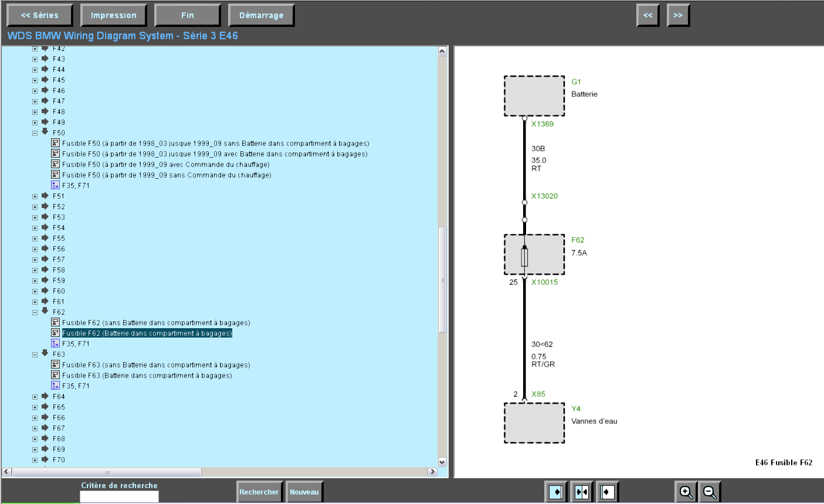Viewport: 824px width, 504px height.
Task: Click the zoom out magnifier icon
Action: click(x=710, y=492)
